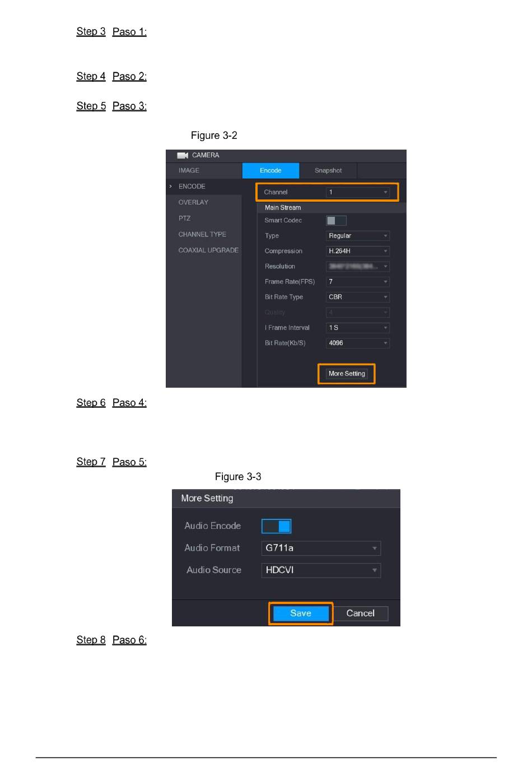Open the Bit Rate Type CBR dropdown
532x767 pixels.
(x=357, y=297)
